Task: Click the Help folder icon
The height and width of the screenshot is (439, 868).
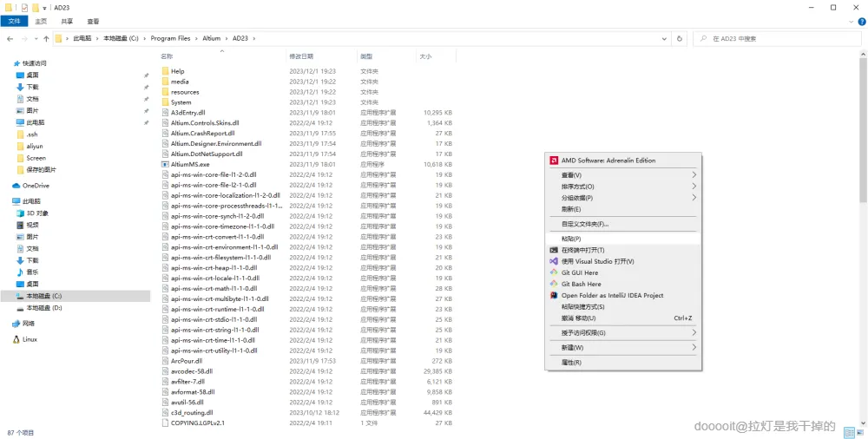Action: (x=165, y=71)
